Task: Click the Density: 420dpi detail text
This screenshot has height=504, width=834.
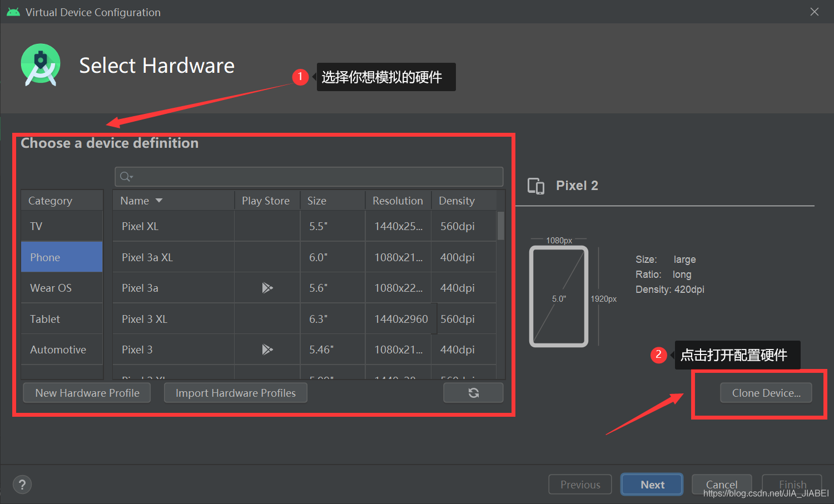Action: coord(670,290)
